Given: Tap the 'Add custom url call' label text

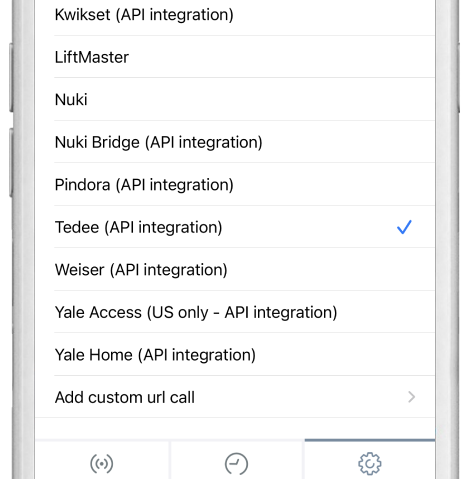Looking at the screenshot, I should [x=125, y=397].
